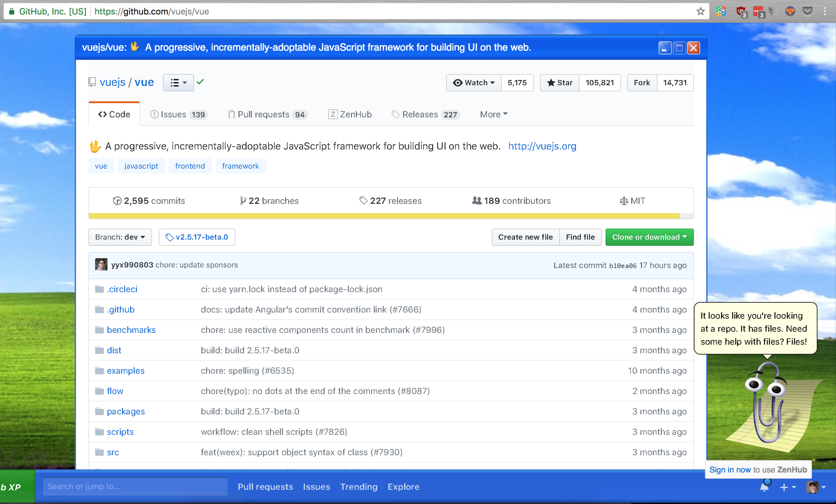Screen dimensions: 836x504
Task: Open the plus create-new dropdown in taskbar
Action: (x=788, y=487)
